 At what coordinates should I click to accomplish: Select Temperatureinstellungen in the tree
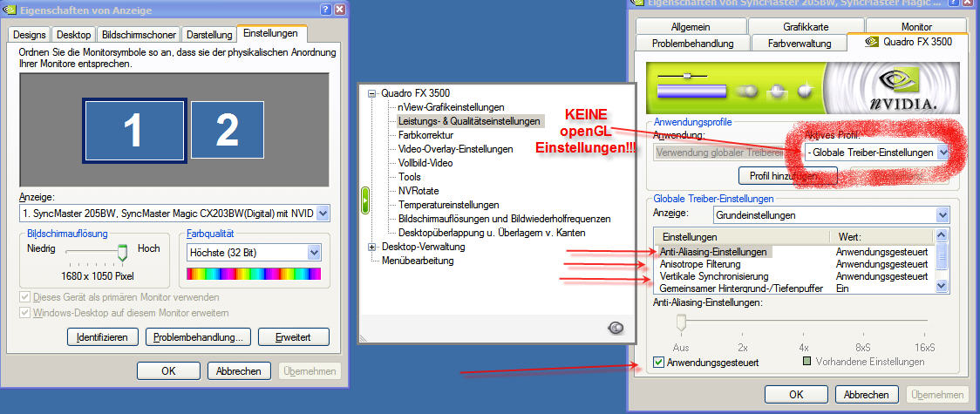(x=448, y=205)
